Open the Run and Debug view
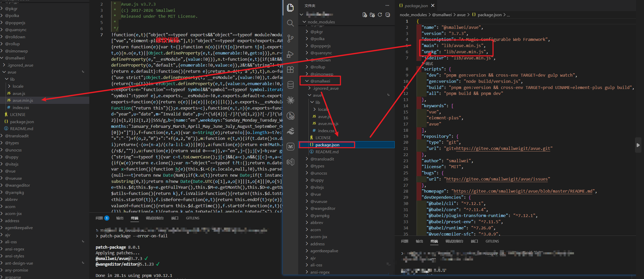This screenshot has width=644, height=279. coord(290,54)
